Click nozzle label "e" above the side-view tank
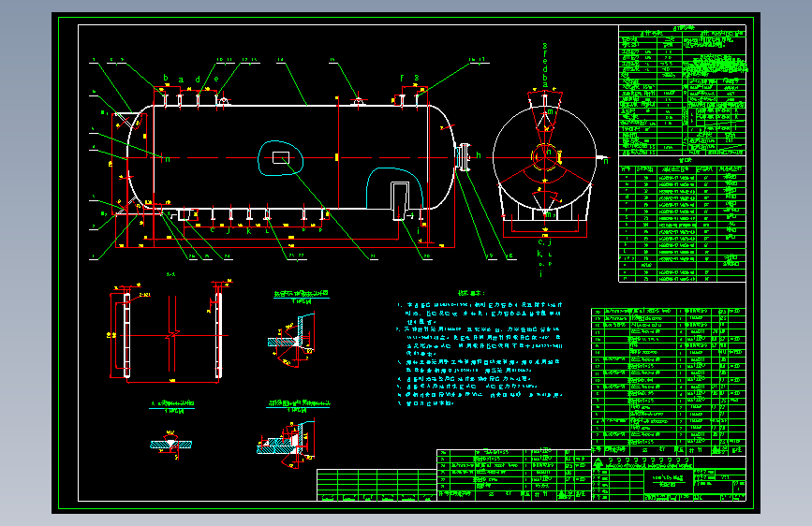 point(216,80)
